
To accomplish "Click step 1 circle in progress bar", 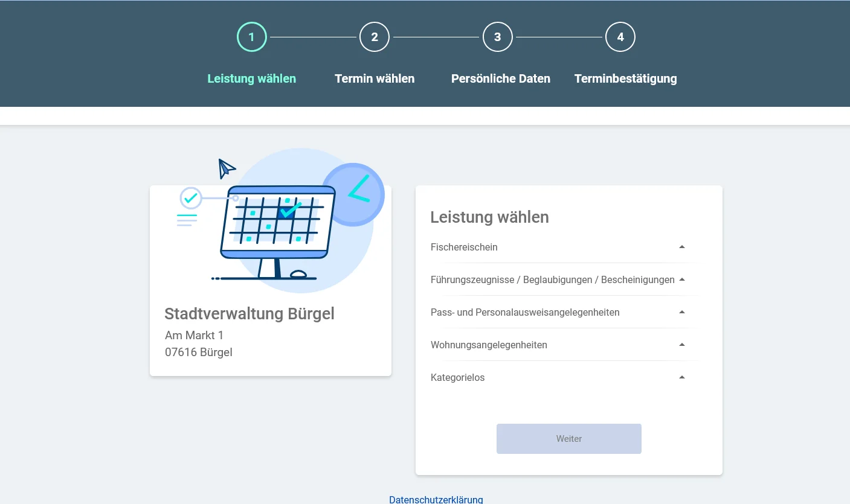I will coord(252,37).
